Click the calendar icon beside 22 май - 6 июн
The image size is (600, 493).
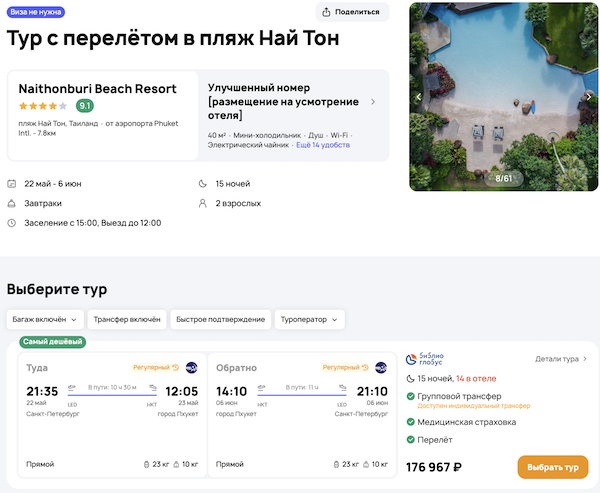11,183
